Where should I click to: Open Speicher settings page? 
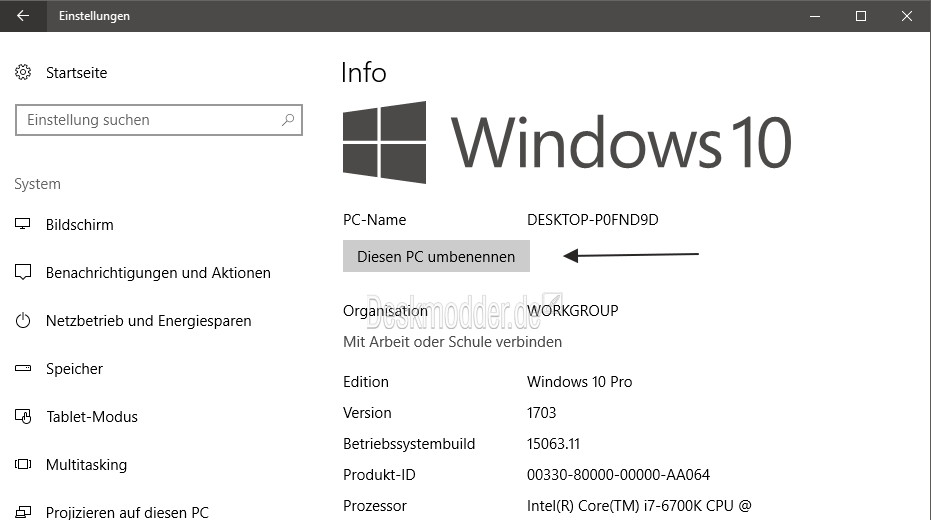coord(74,369)
